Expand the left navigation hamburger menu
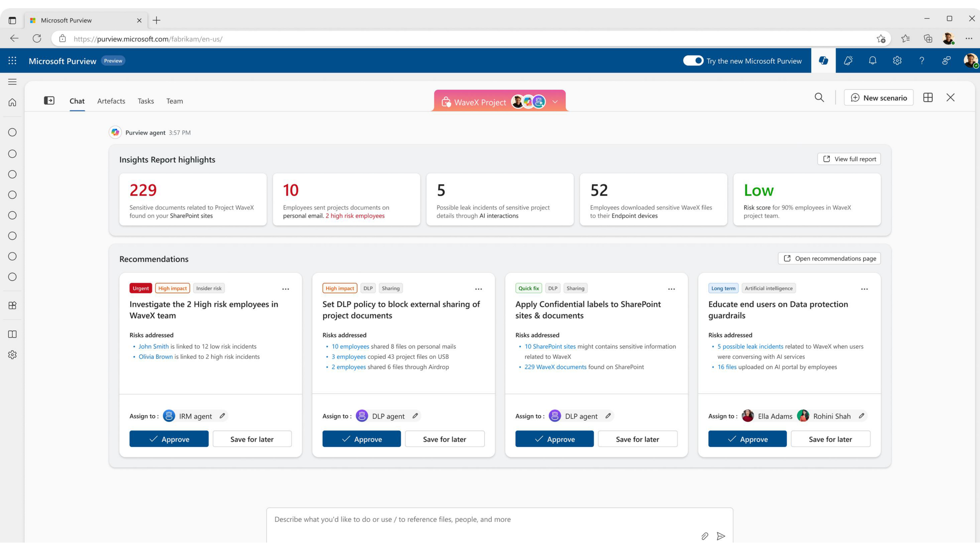Image resolution: width=980 pixels, height=551 pixels. click(x=12, y=82)
